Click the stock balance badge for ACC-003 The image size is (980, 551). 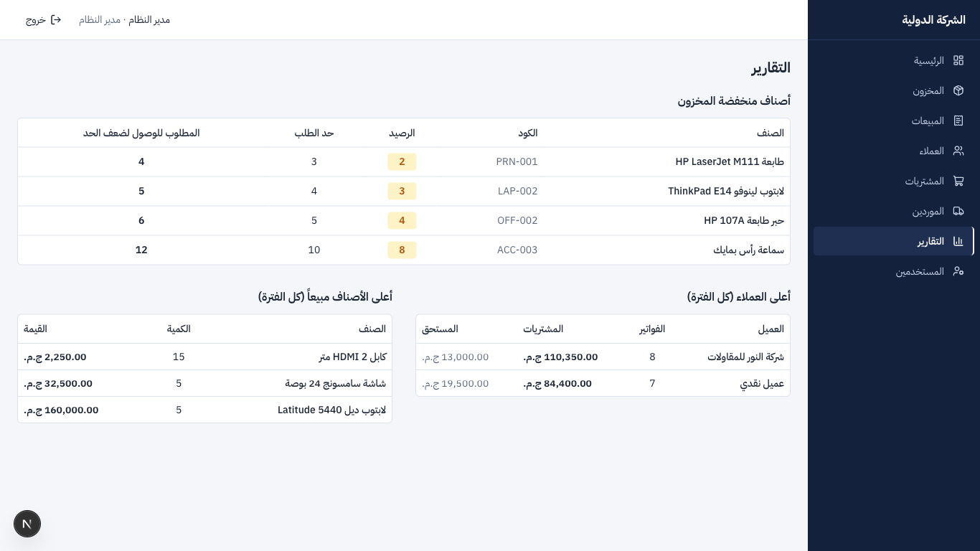tap(402, 250)
